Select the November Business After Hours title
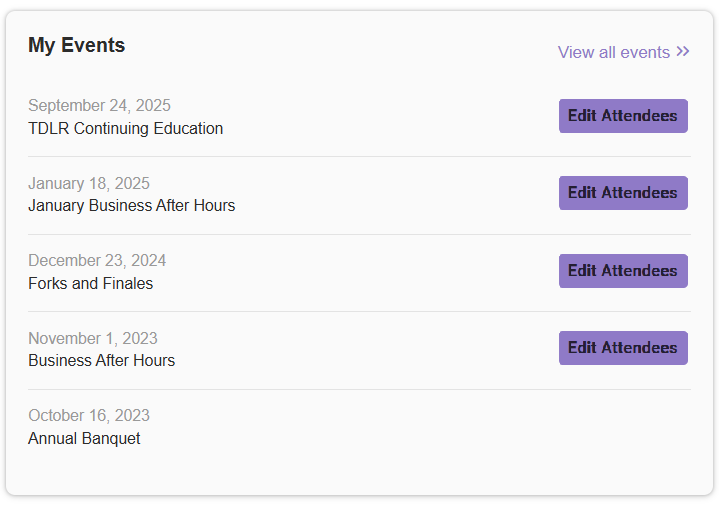 pyautogui.click(x=102, y=360)
